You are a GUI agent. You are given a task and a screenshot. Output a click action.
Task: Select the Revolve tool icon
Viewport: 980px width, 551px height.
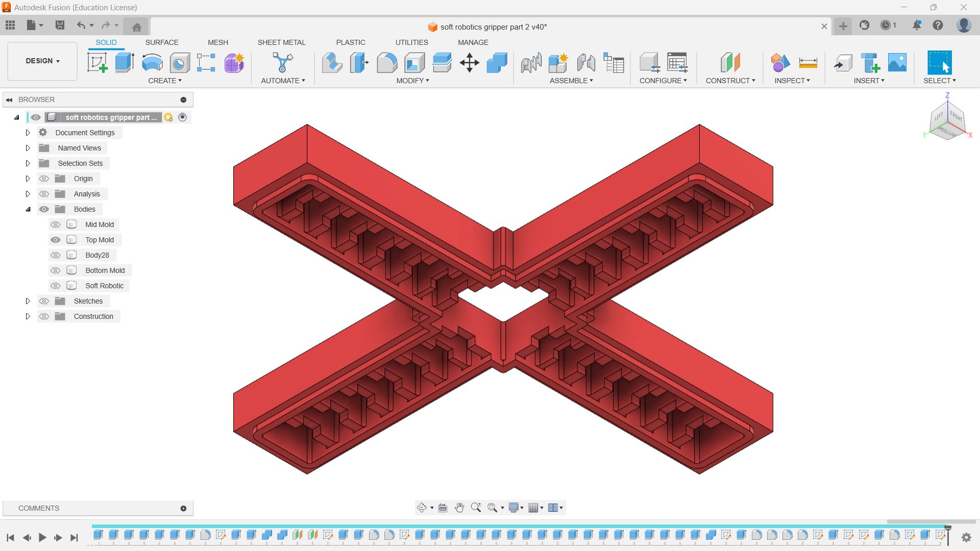point(152,63)
